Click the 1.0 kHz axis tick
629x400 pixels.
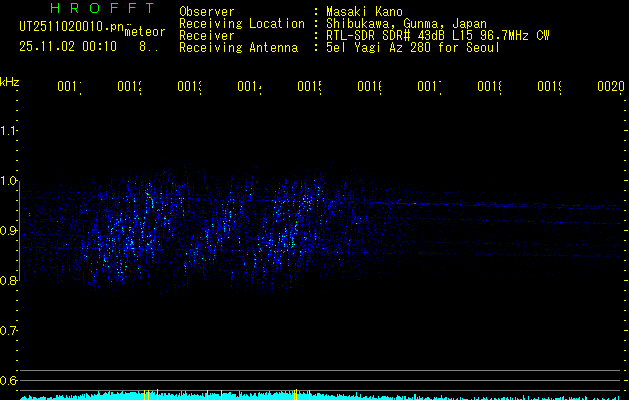pos(10,181)
